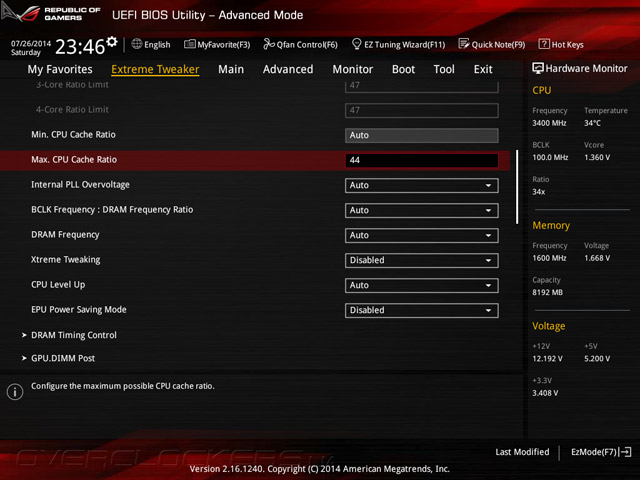Click the Quick Note notepad icon

(464, 44)
